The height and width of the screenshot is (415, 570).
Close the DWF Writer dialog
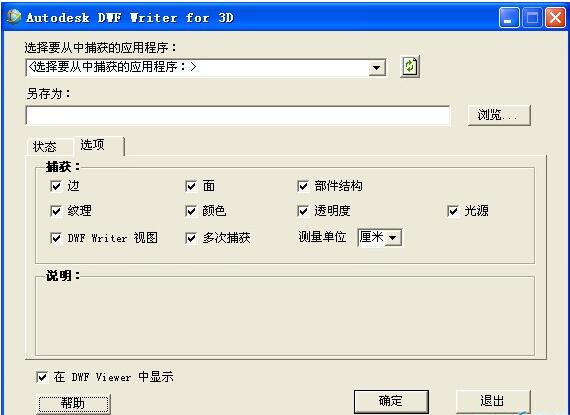[x=555, y=17]
